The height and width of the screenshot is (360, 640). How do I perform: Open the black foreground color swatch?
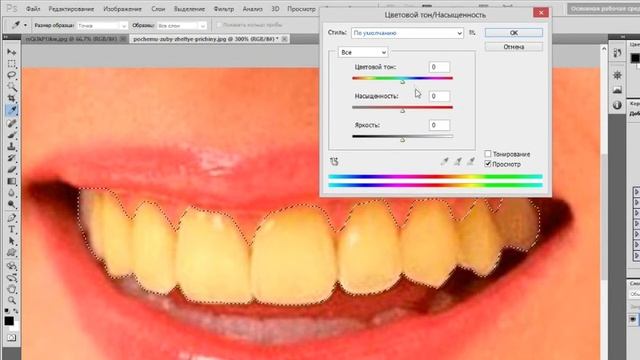[x=9, y=321]
